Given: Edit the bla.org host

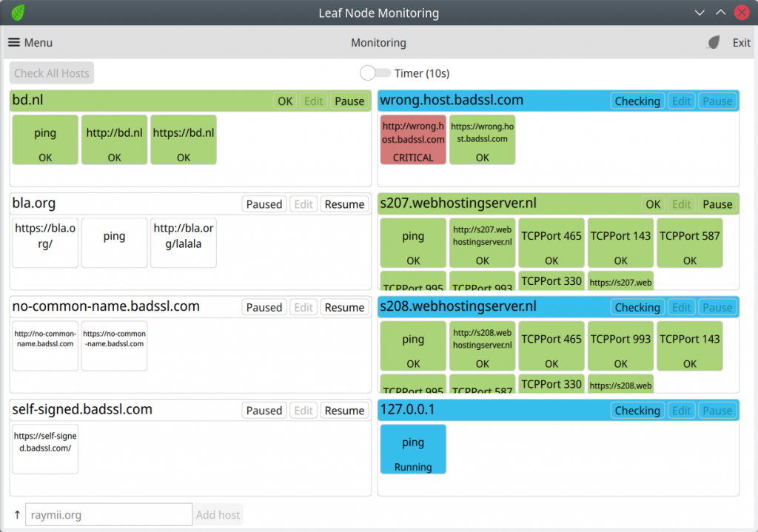Looking at the screenshot, I should pyautogui.click(x=303, y=204).
